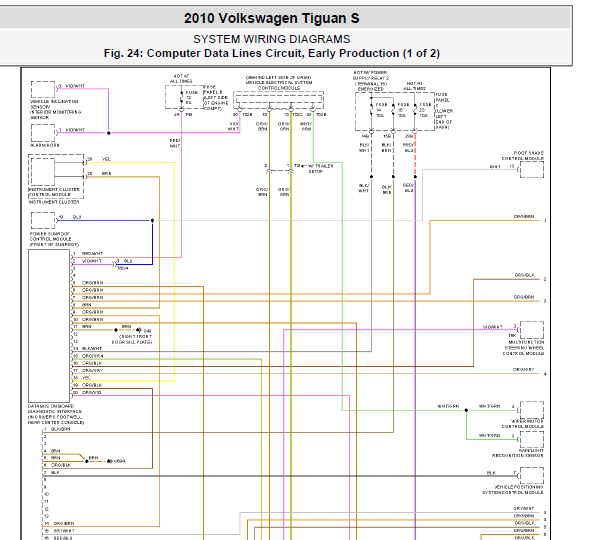Click the "HOT W/ POWER SUPPLY RELAY 2" label

pyautogui.click(x=370, y=80)
